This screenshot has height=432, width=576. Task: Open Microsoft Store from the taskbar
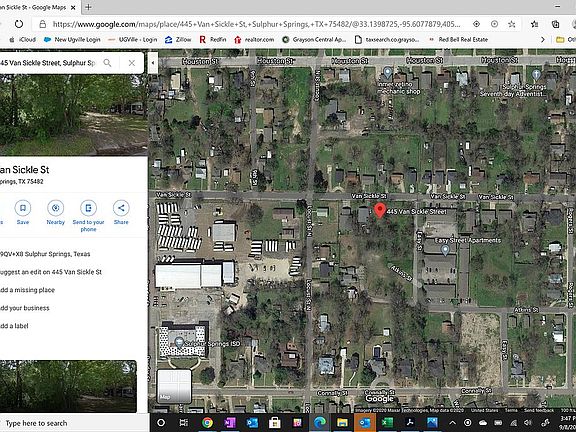coord(274,423)
